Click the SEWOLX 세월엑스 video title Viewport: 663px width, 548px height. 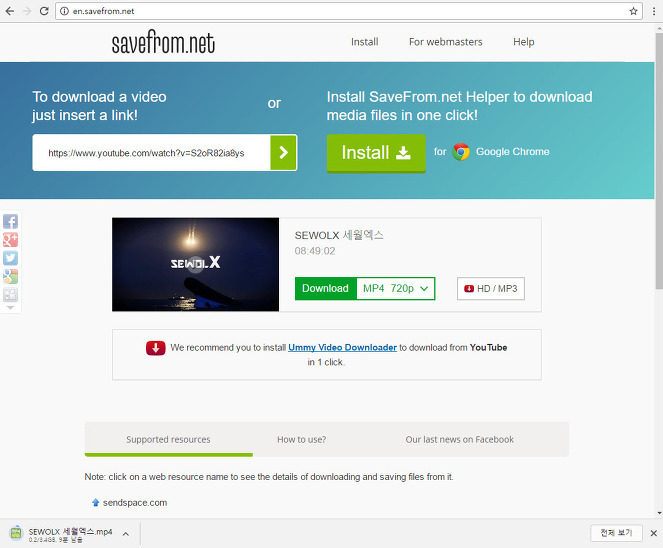[339, 235]
